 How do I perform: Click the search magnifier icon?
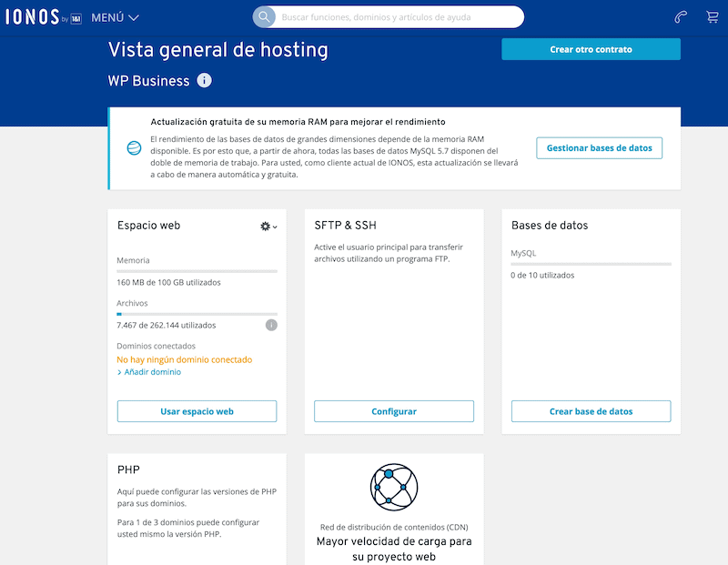point(264,17)
